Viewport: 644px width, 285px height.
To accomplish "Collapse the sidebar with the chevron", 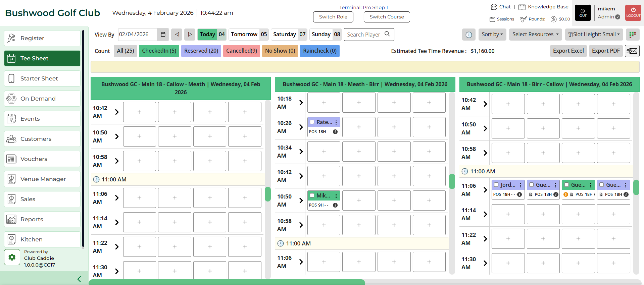I will (x=79, y=279).
